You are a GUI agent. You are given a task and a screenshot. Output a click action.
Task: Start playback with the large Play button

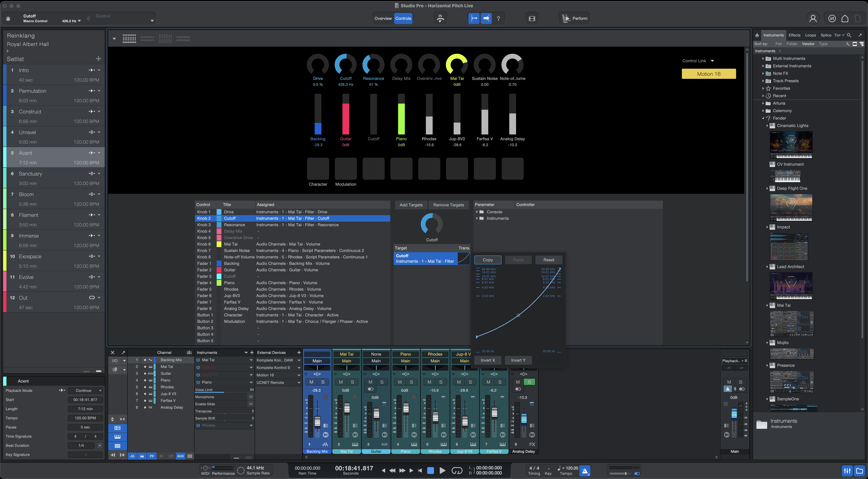pyautogui.click(x=442, y=471)
